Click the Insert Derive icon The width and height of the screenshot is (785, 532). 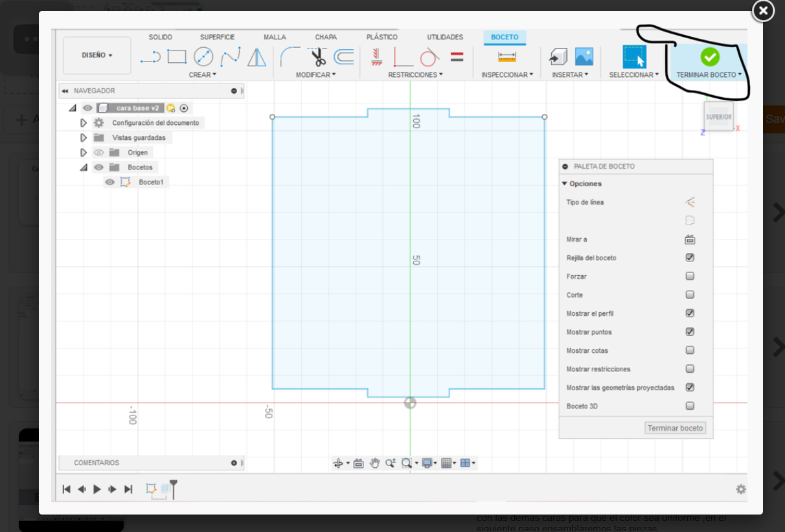tap(558, 57)
